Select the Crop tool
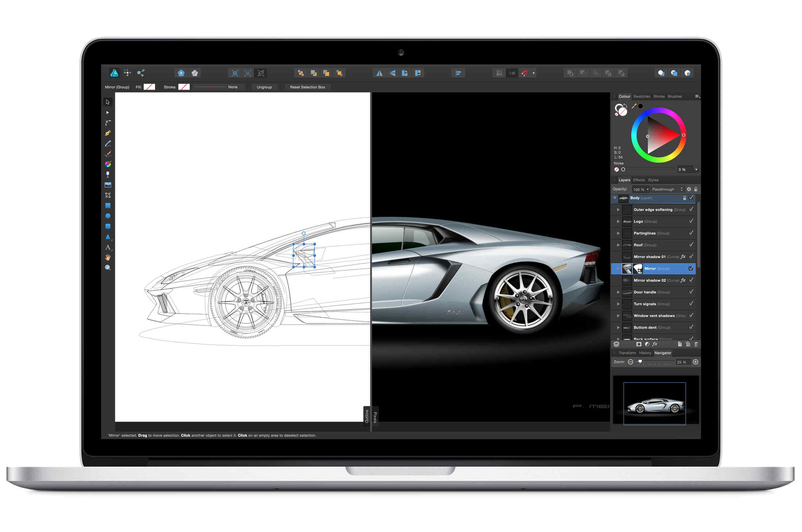The height and width of the screenshot is (532, 802). pyautogui.click(x=108, y=195)
